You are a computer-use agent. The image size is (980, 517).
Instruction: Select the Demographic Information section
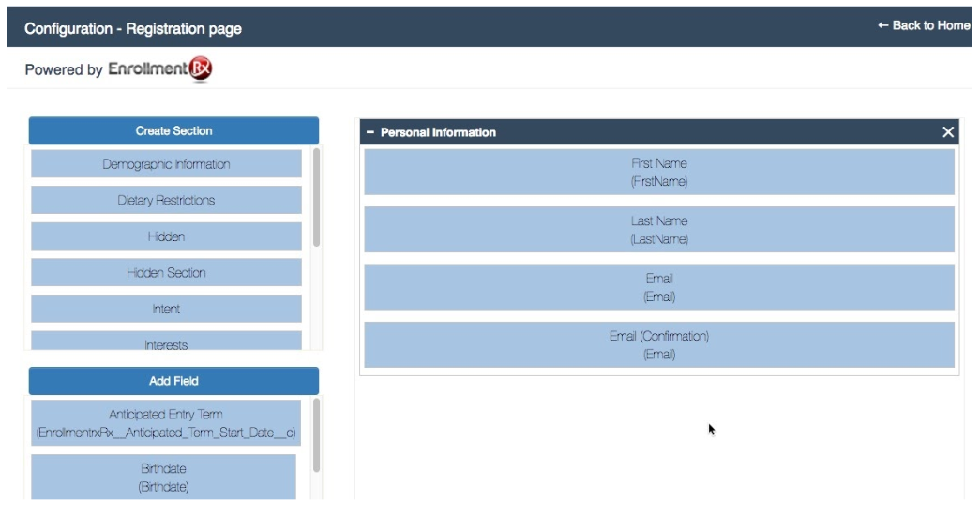point(166,164)
